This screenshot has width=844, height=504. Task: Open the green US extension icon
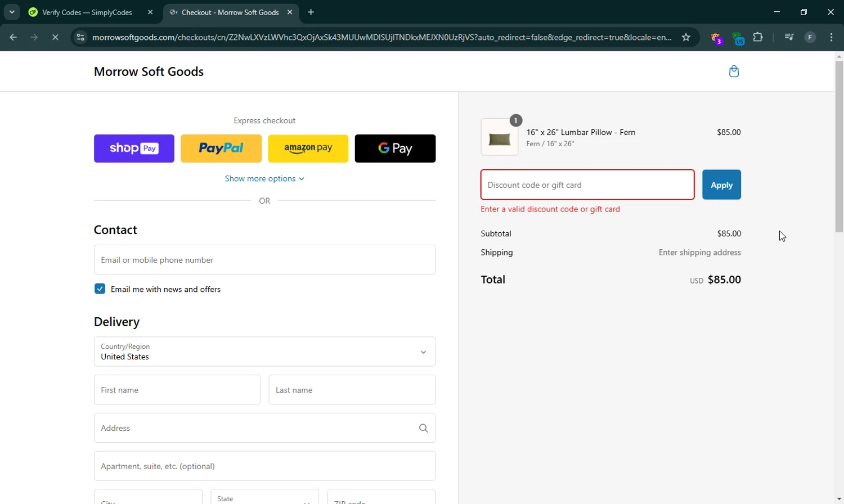click(738, 38)
